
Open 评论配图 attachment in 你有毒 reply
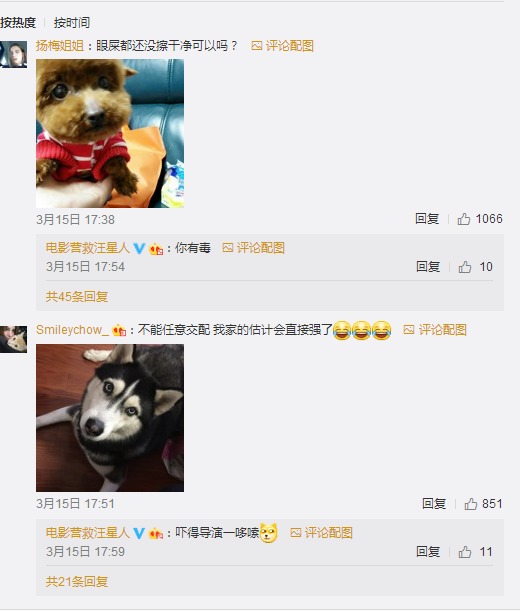tap(253, 248)
